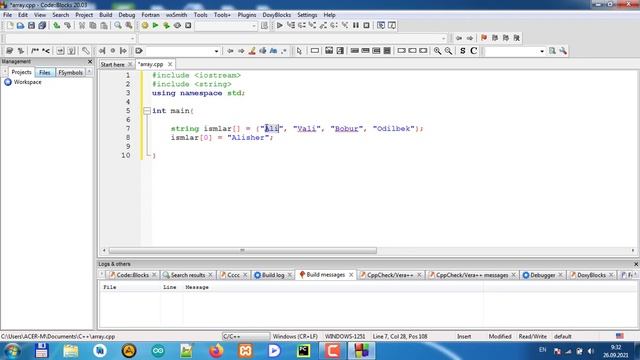
Task: Click the S source toolbar icon
Action: pos(462,51)
